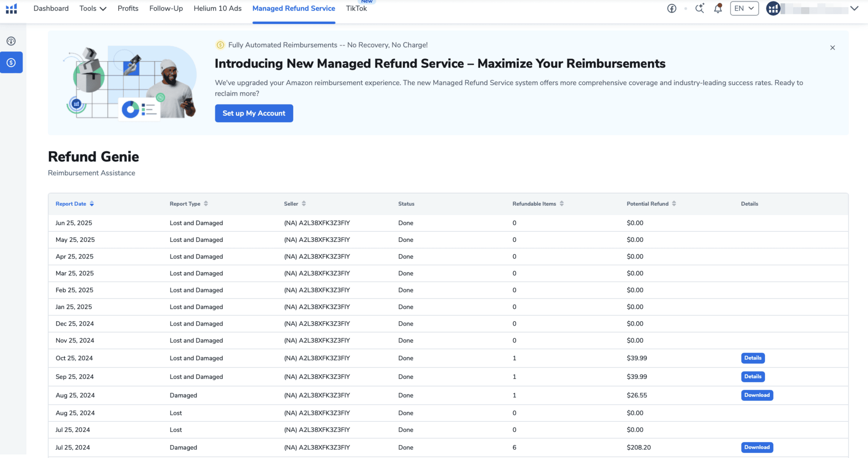This screenshot has width=868, height=458.
Task: Open Details for Oct 25, 2024 report
Action: point(753,358)
